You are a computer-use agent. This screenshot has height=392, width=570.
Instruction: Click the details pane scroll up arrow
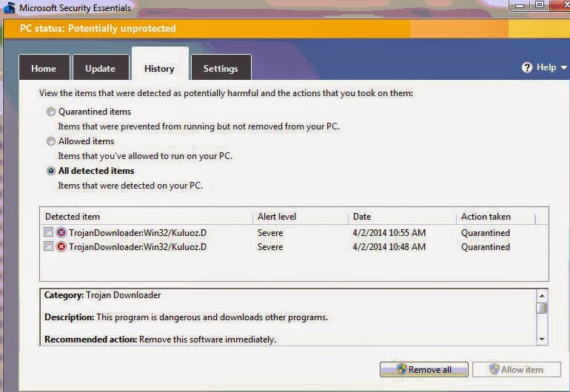click(542, 296)
